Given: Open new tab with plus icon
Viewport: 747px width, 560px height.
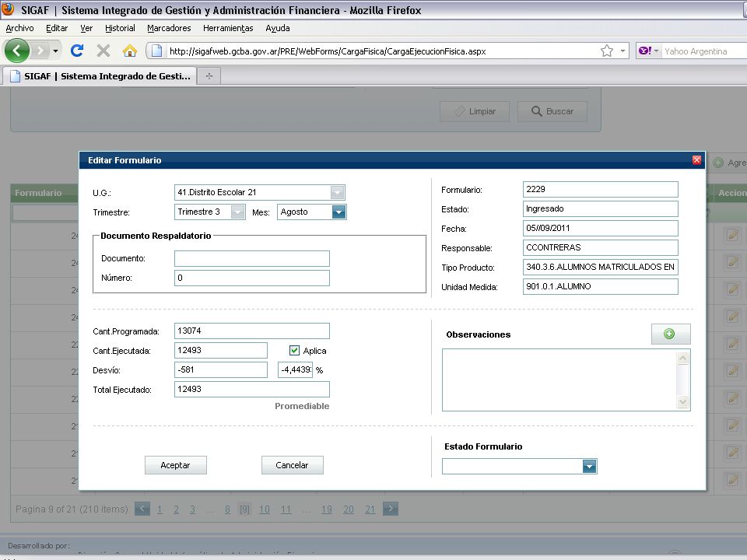Looking at the screenshot, I should point(209,75).
